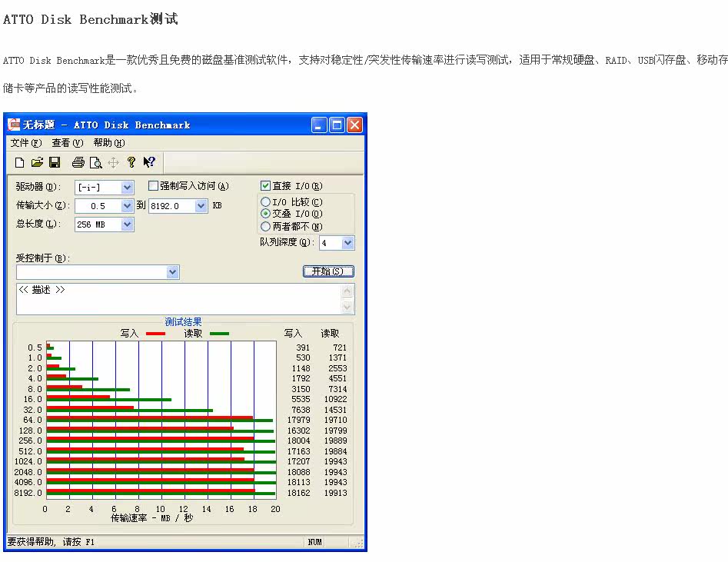This screenshot has height=562, width=728.
Task: Open the 查看 menu
Action: click(67, 143)
